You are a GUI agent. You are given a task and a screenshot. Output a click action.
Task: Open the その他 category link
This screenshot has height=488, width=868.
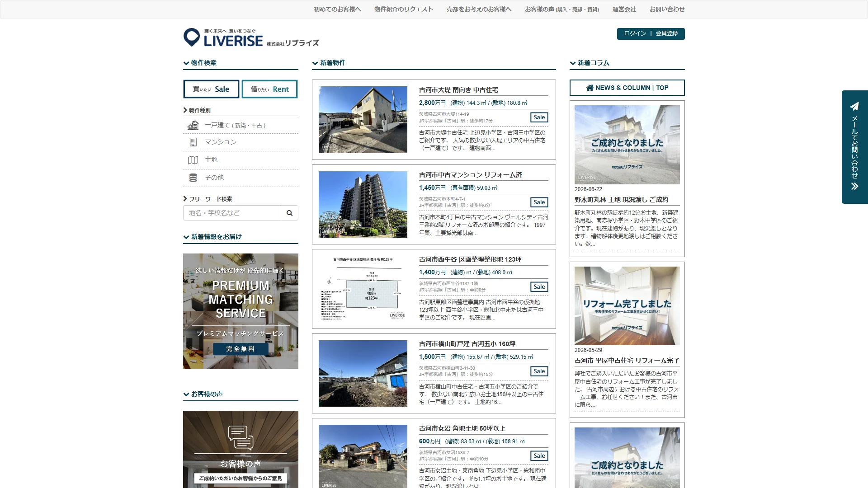pos(241,178)
